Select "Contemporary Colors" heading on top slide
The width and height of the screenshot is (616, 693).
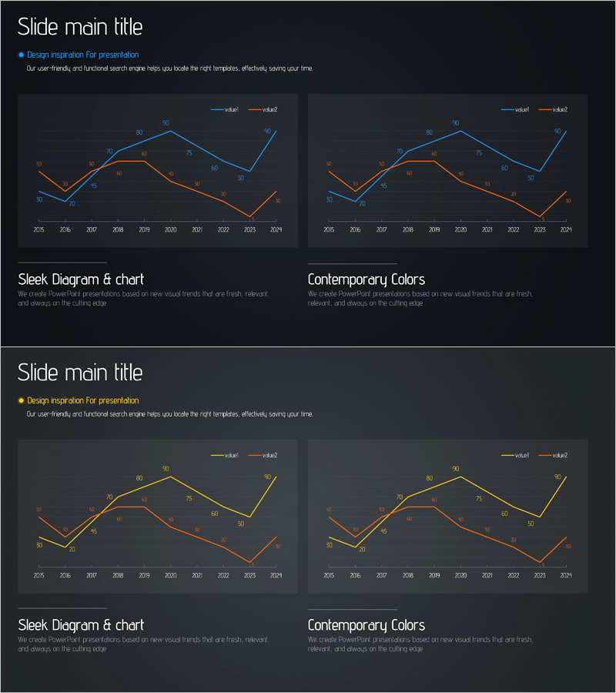(367, 280)
